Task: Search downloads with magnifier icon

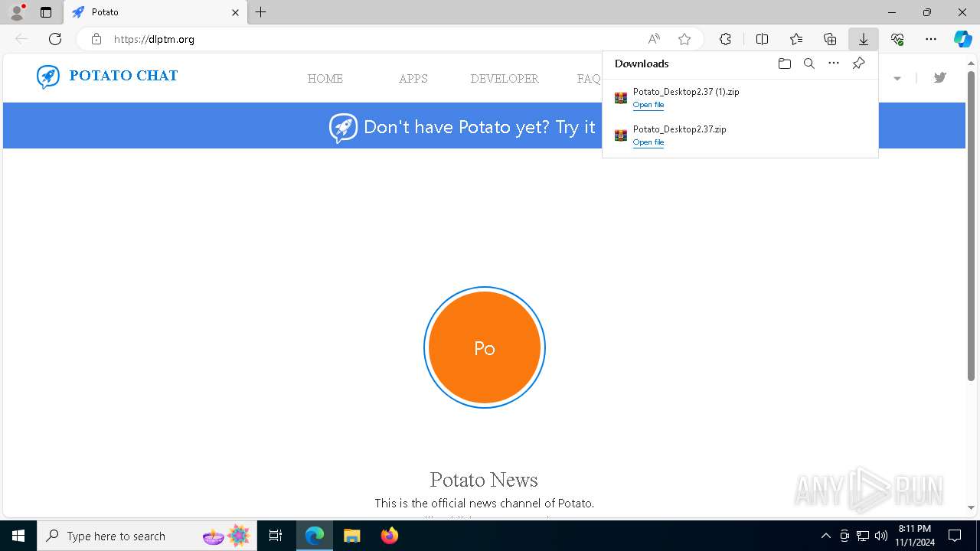Action: point(808,64)
